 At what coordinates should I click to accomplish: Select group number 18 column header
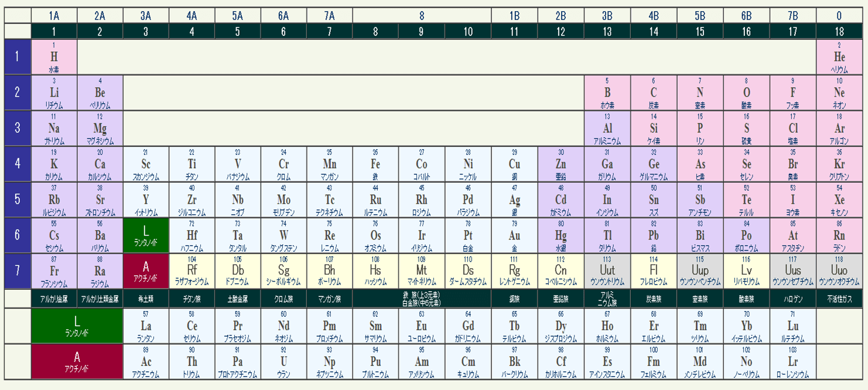(x=839, y=32)
